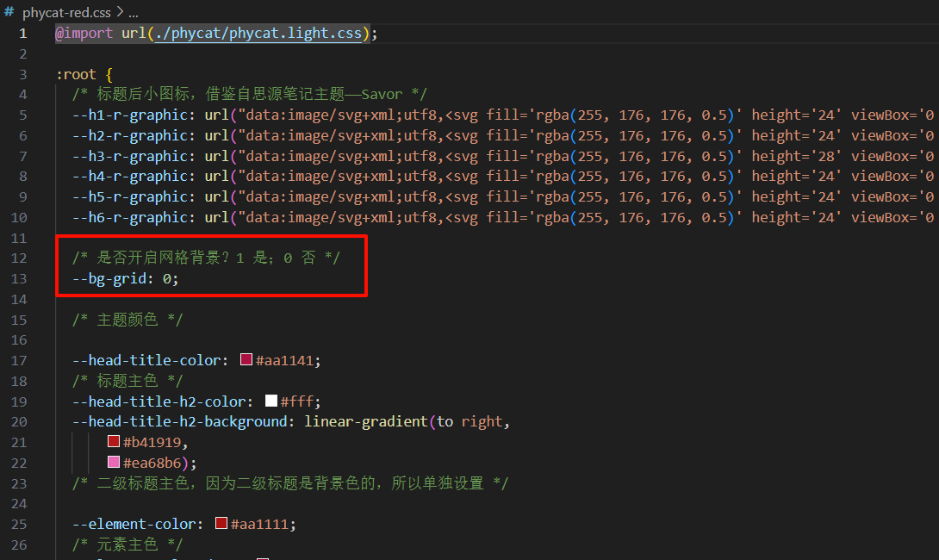Click the --h6-r-graphic variable
Screen dimensions: 939x560
130,217
